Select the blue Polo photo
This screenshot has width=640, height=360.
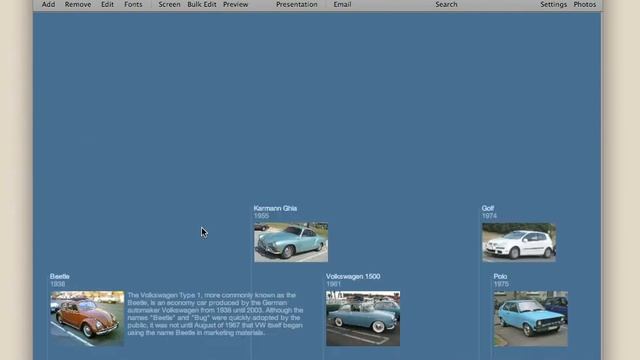(x=530, y=319)
